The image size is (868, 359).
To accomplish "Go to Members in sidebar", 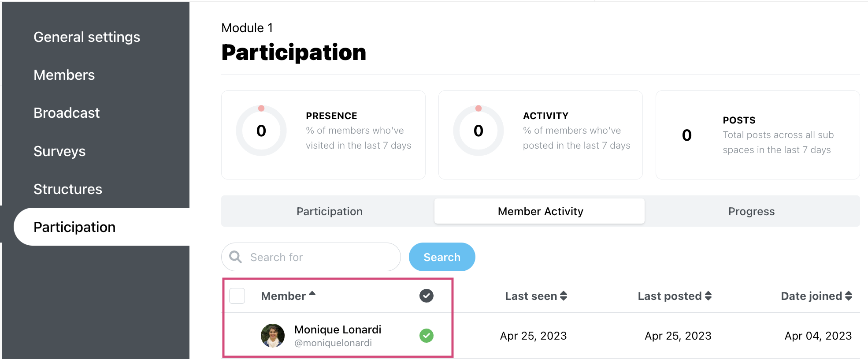I will click(x=64, y=75).
